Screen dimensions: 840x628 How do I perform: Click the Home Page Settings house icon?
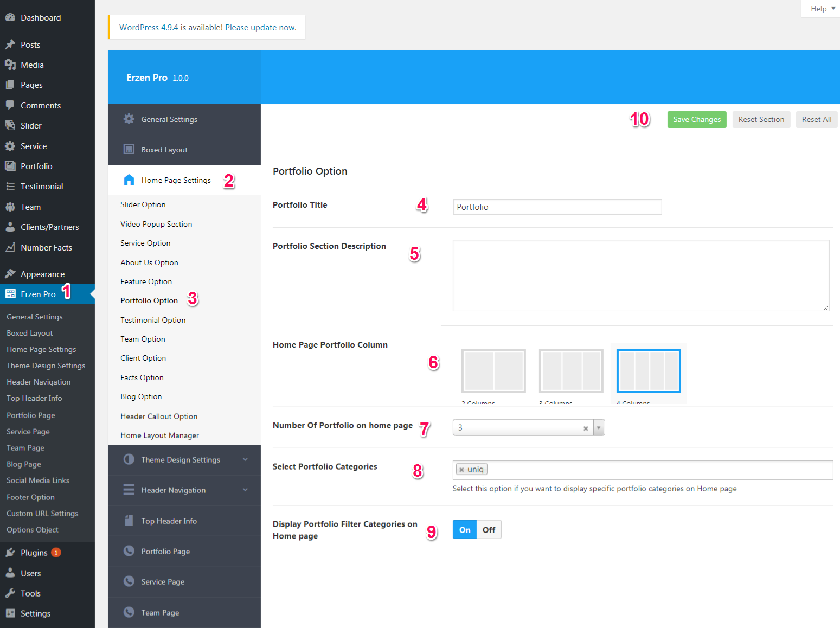129,180
